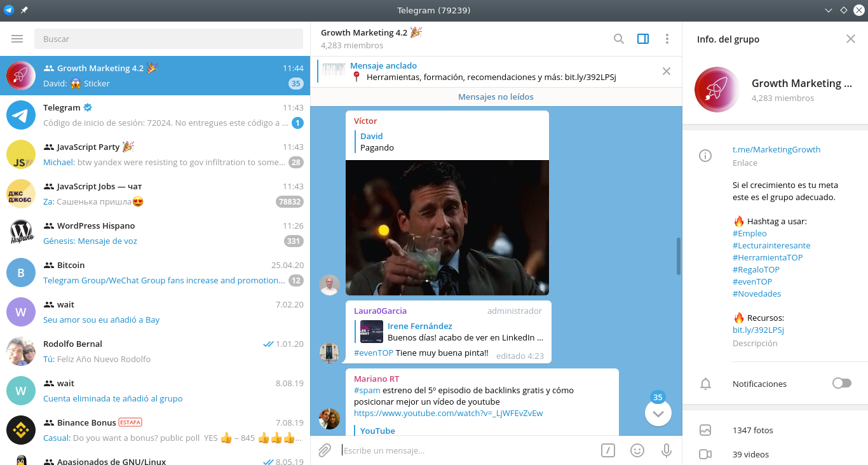The height and width of the screenshot is (465, 868).
Task: Click the Growth Marketing rocket avatar in info panel
Action: (x=717, y=90)
